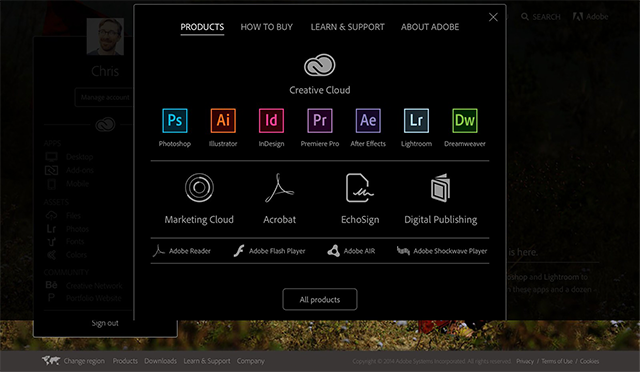This screenshot has height=372, width=640.
Task: Open the About Adobe tab
Action: tap(430, 27)
